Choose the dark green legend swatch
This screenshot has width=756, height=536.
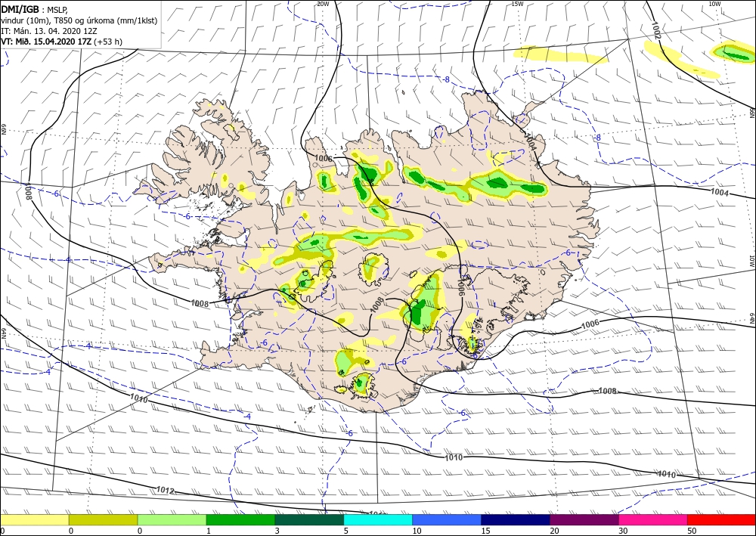click(x=309, y=519)
